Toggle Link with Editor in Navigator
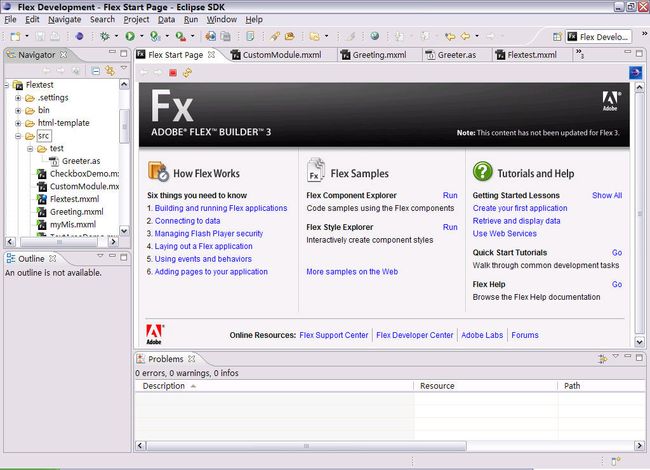 tap(110, 71)
